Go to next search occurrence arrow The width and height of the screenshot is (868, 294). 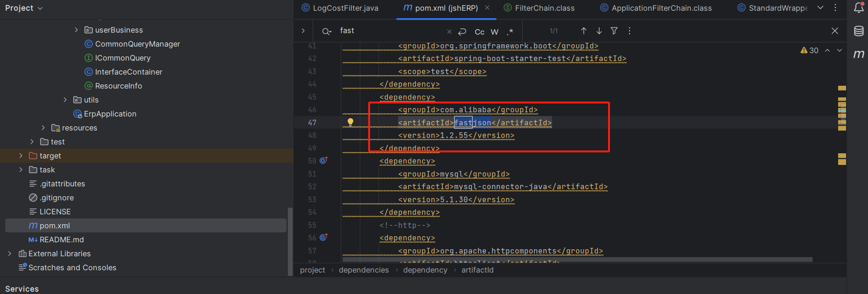[x=599, y=31]
